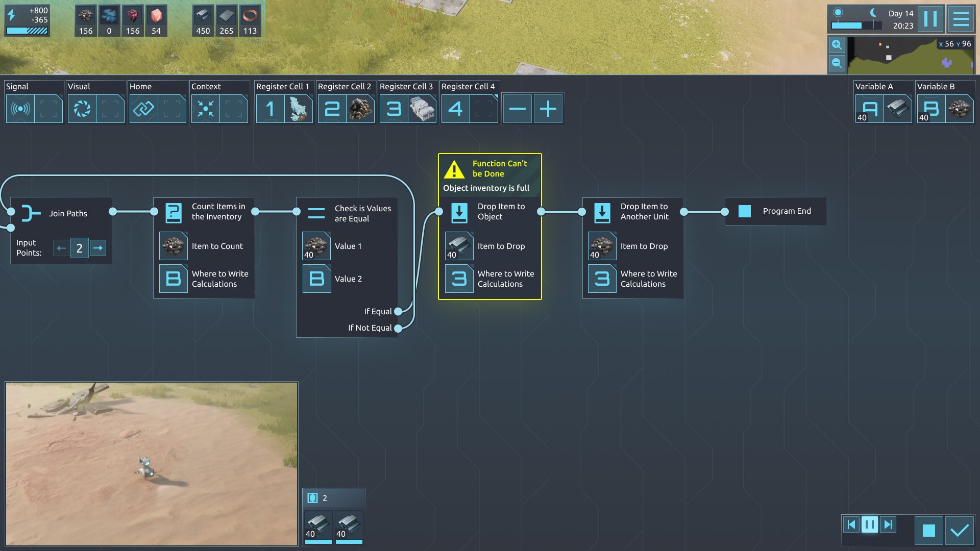The height and width of the screenshot is (551, 980).
Task: Increase Join Paths input points
Action: click(x=98, y=248)
